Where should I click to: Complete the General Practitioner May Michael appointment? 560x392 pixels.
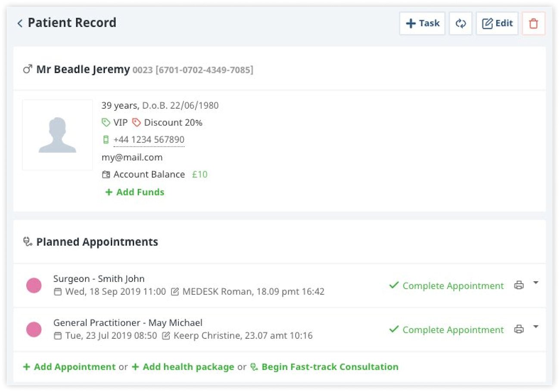446,330
